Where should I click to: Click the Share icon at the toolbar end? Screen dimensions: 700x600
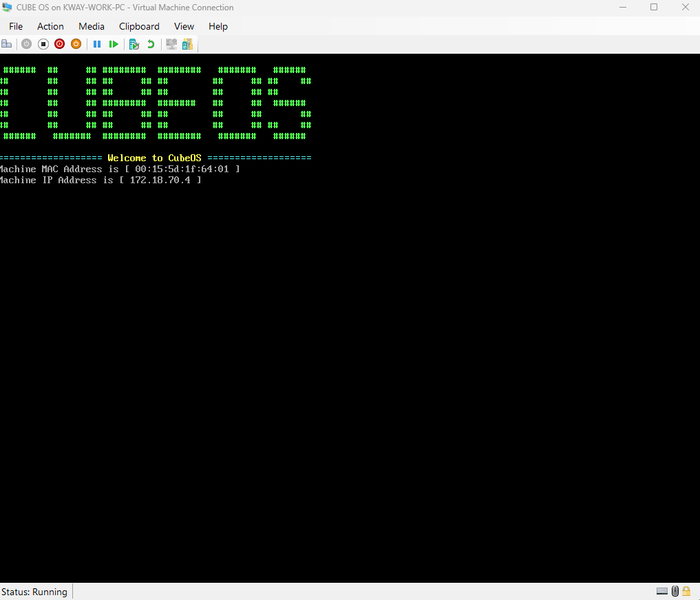187,44
